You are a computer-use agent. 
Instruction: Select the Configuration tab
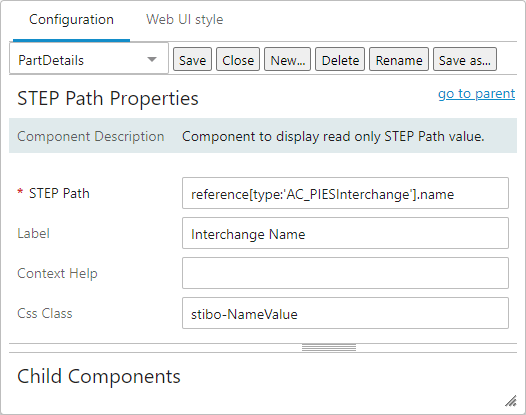tap(71, 19)
